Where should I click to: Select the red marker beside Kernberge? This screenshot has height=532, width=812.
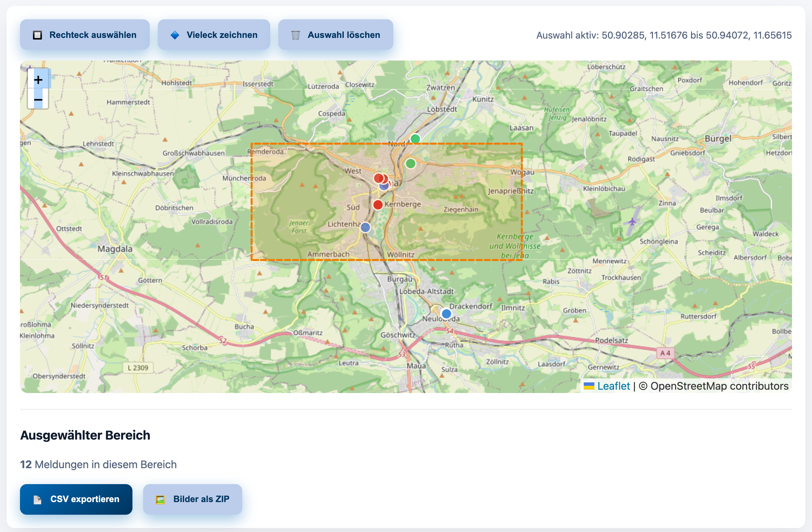coord(378,205)
